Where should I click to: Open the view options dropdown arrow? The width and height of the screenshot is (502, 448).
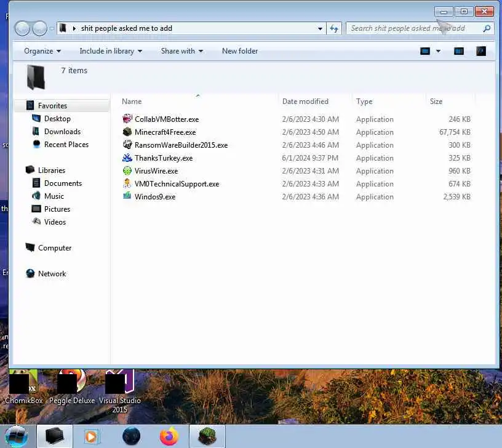click(438, 51)
